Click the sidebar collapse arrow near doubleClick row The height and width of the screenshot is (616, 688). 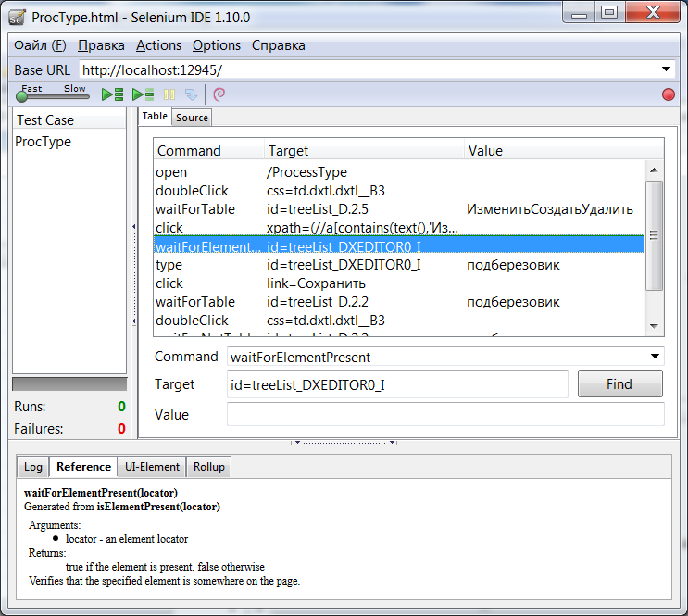click(x=134, y=321)
